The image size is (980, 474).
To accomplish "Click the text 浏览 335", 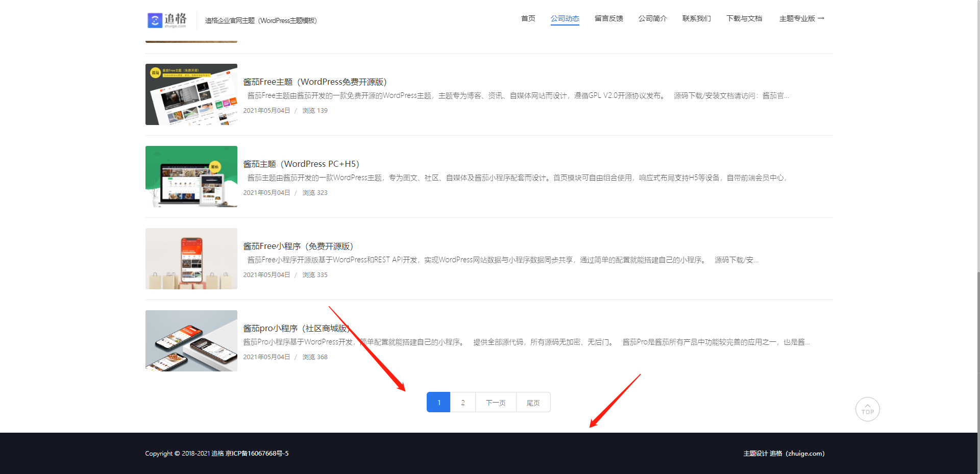I will [315, 275].
